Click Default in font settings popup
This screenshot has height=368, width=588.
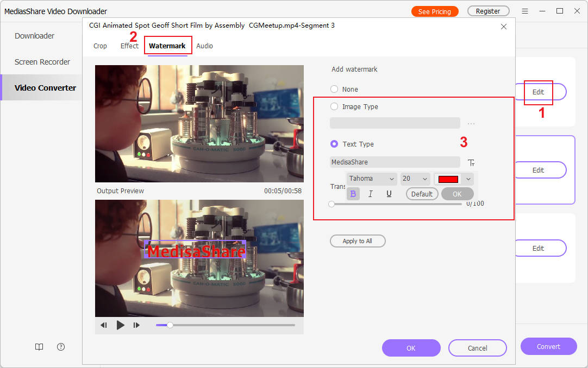click(422, 194)
